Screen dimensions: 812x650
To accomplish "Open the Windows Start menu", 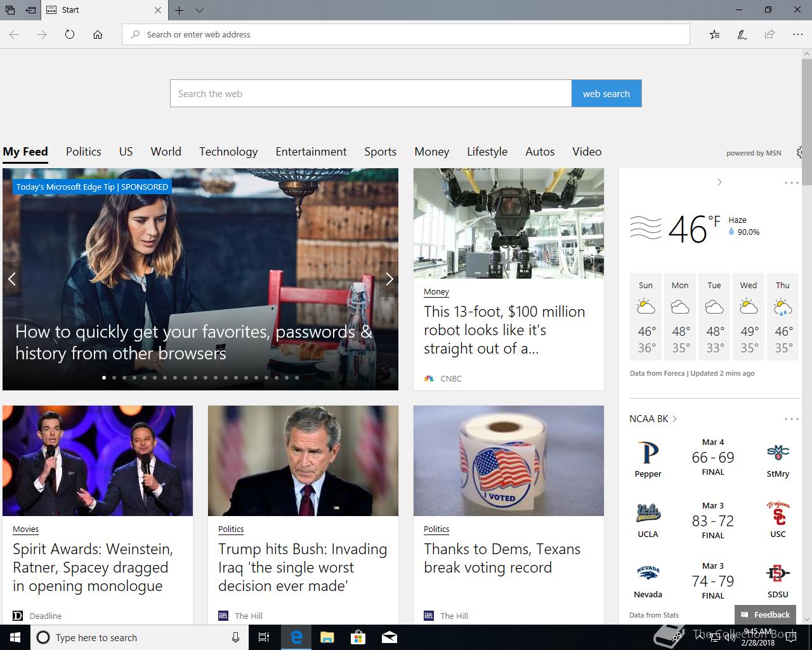I will pos(15,637).
